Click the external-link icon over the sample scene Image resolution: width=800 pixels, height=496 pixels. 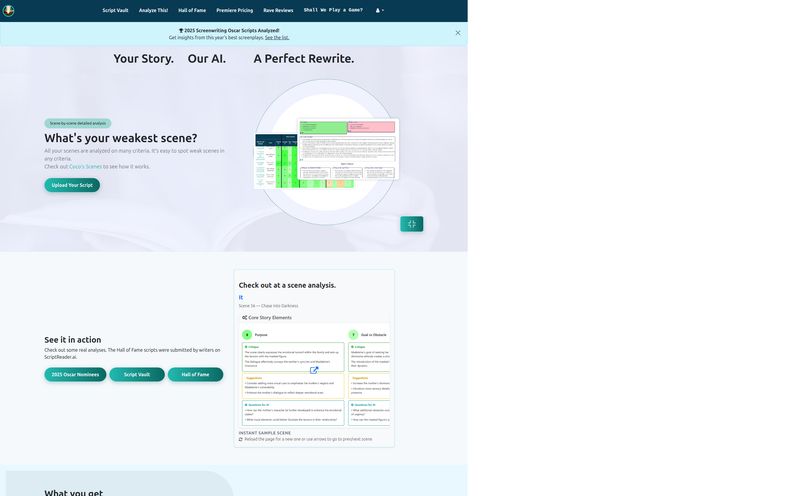pos(314,370)
